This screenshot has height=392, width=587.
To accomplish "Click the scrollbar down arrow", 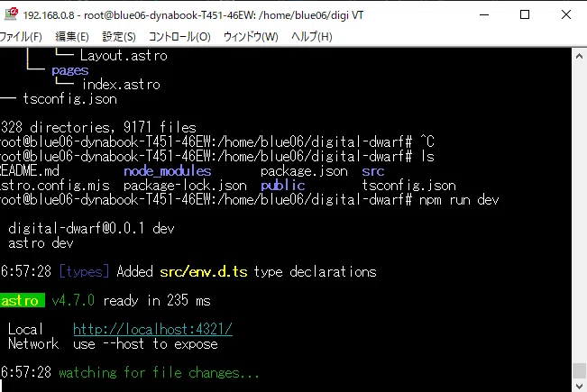I will [579, 386].
